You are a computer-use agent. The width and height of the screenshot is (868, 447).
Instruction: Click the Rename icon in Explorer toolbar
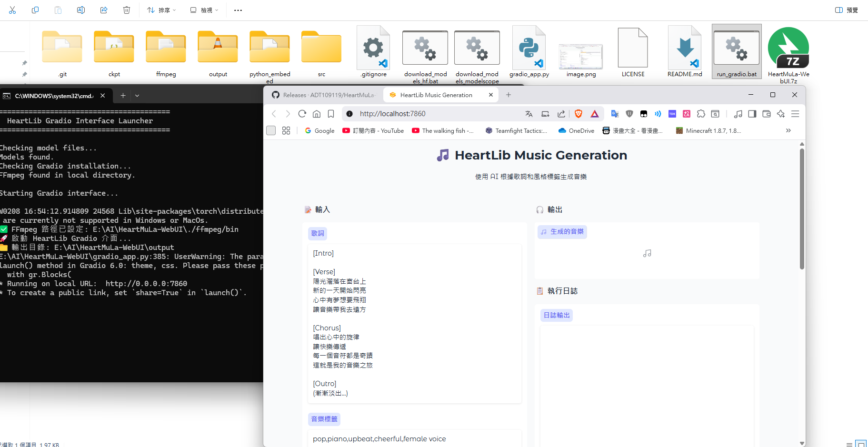pyautogui.click(x=81, y=10)
